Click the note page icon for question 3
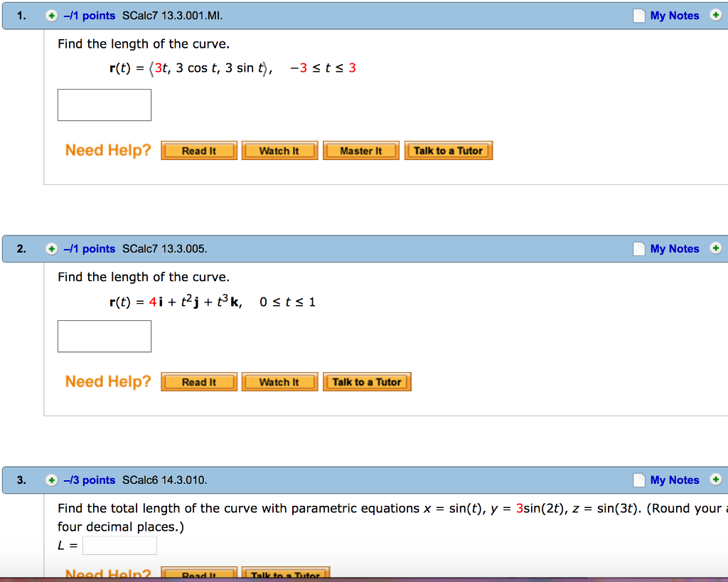The height and width of the screenshot is (582, 728). pos(638,480)
